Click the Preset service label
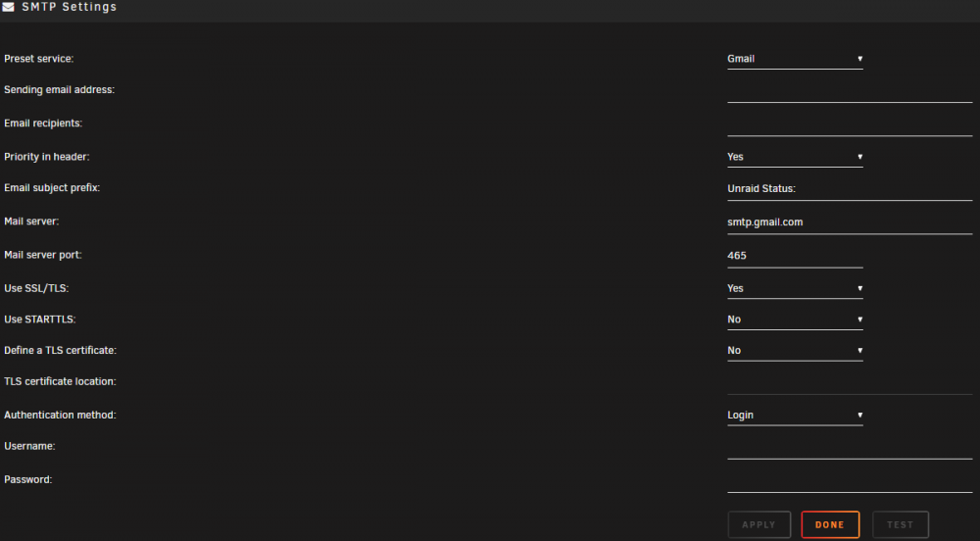 tap(39, 59)
